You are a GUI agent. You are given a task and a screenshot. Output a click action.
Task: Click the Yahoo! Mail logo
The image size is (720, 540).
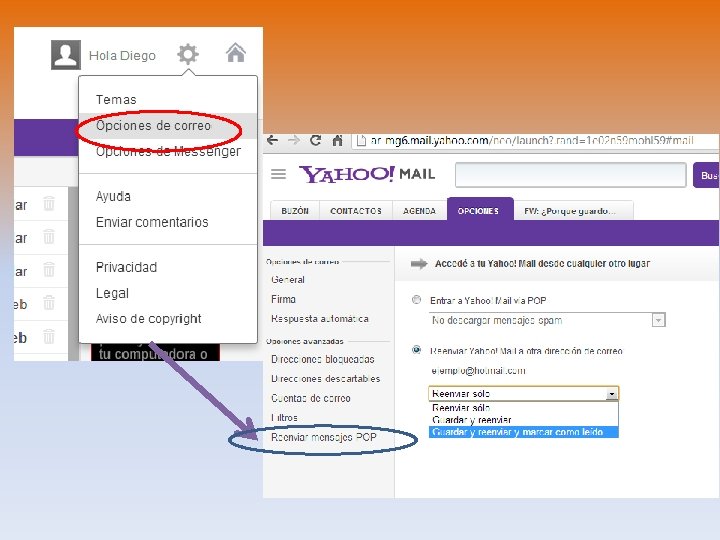point(367,174)
